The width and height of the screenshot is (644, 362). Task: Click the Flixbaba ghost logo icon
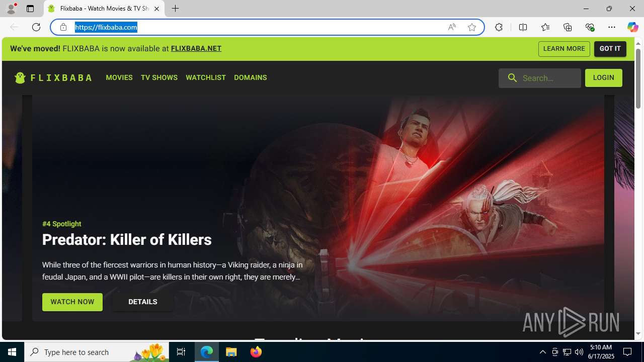20,77
